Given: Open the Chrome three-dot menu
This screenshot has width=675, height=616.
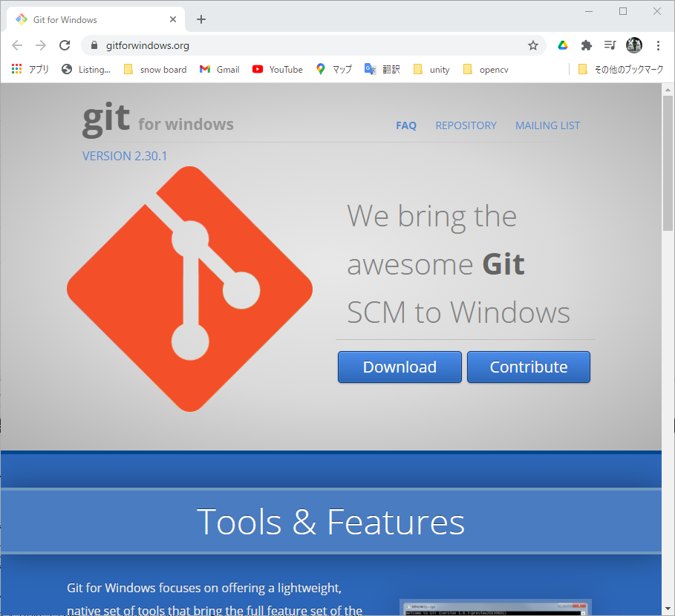Looking at the screenshot, I should (658, 45).
